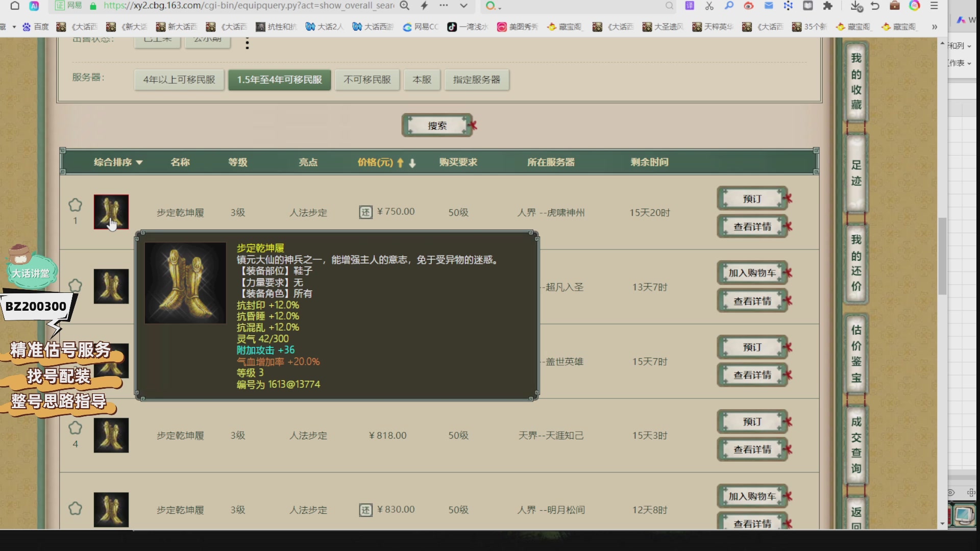
Task: Click 加入购物车 for the 明月松间 listing
Action: pos(752,496)
